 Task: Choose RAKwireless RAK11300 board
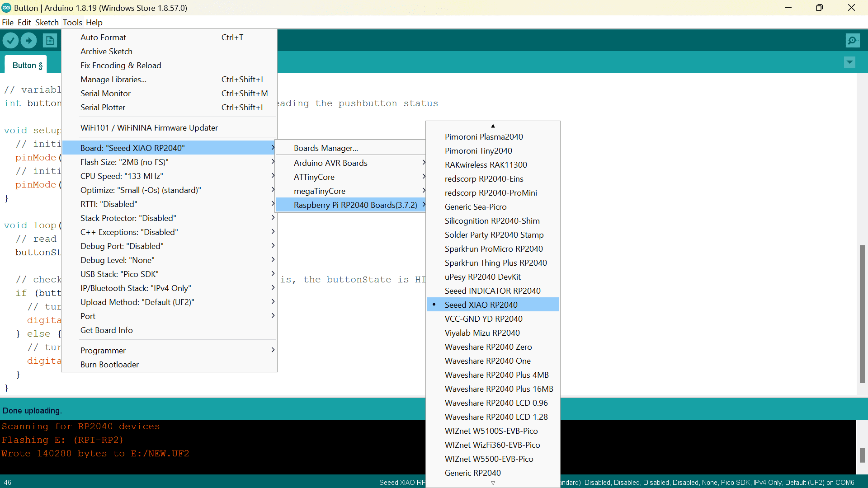tap(493, 164)
